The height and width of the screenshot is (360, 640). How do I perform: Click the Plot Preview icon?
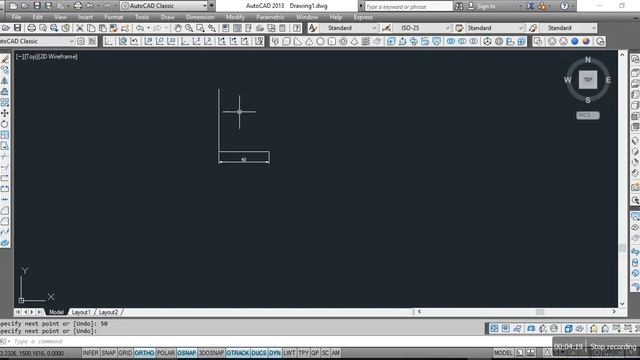43,28
